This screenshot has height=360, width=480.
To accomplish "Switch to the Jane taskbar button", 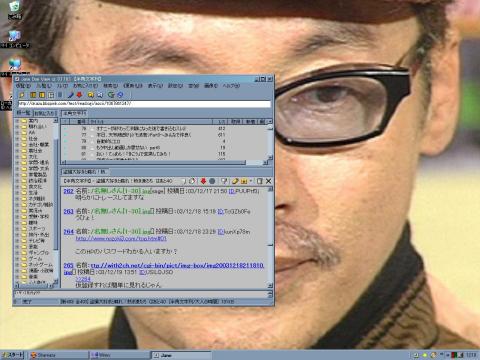I will tap(181, 355).
